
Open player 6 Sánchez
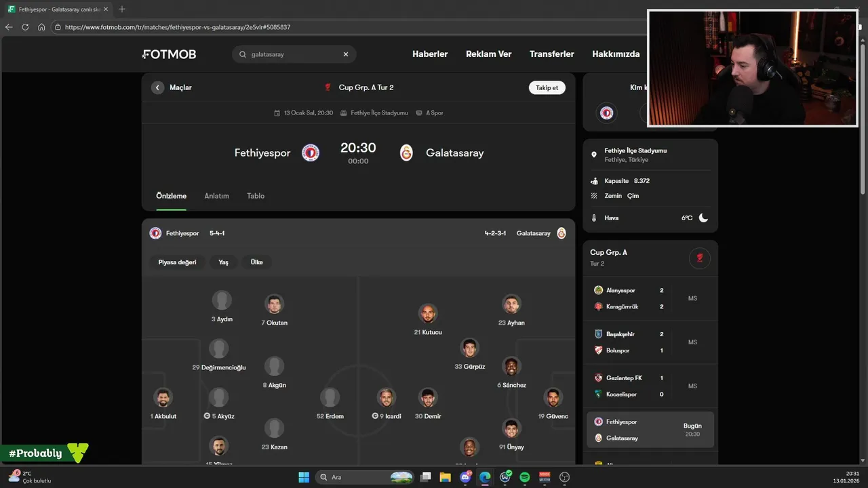511,373
